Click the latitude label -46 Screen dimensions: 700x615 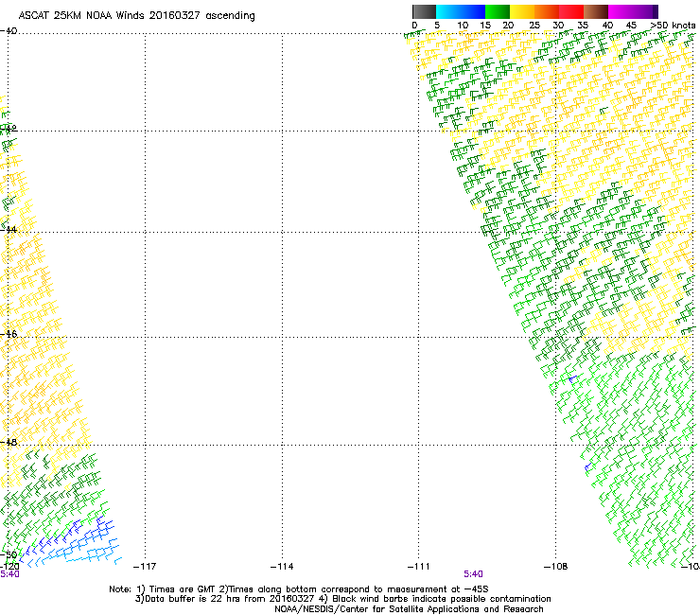click(x=9, y=334)
